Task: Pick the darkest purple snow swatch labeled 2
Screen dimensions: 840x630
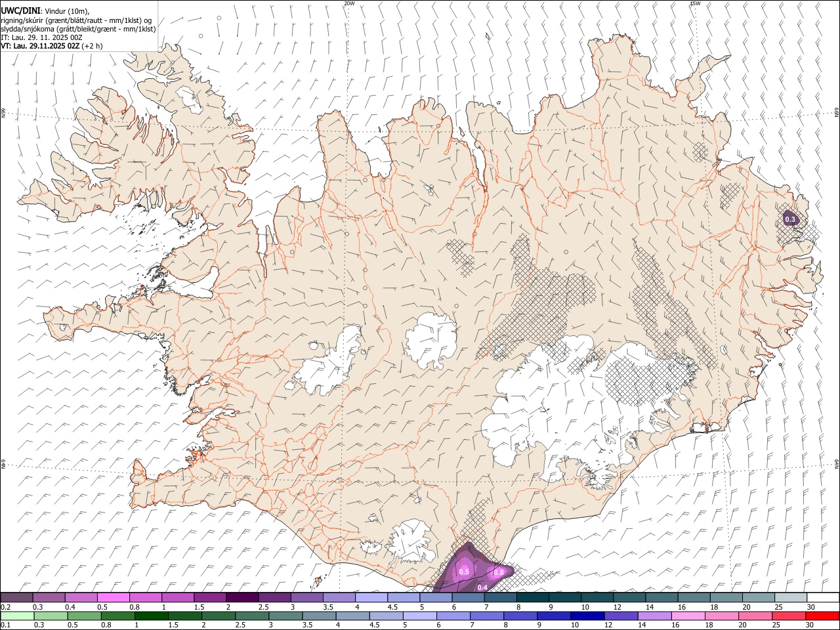Action: 242,597
